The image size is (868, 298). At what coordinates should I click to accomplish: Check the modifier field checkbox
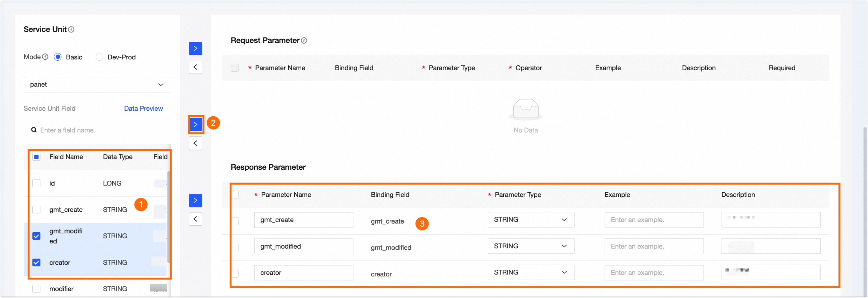coord(36,289)
